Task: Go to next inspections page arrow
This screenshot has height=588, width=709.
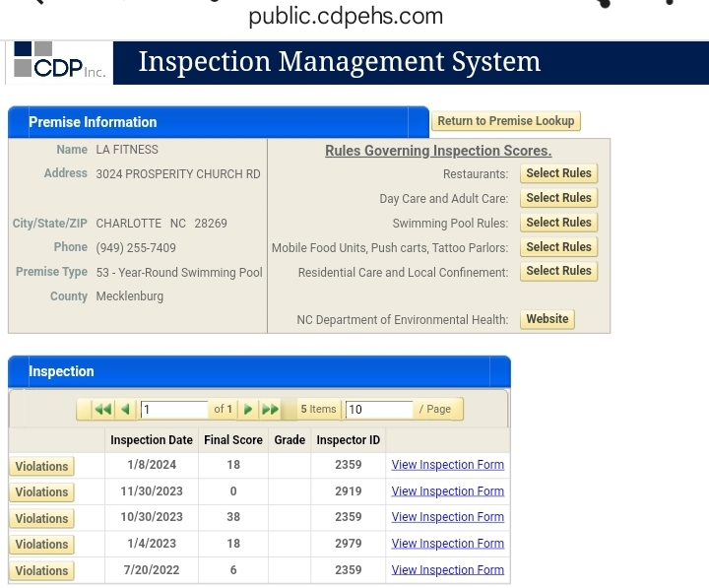Action: click(x=248, y=410)
